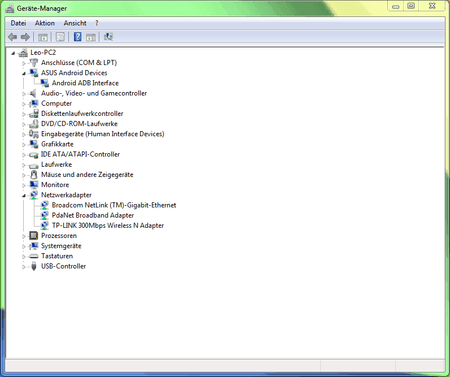
Task: Click the Anschlüsse (COM & LPT) port icon
Action: (34, 63)
